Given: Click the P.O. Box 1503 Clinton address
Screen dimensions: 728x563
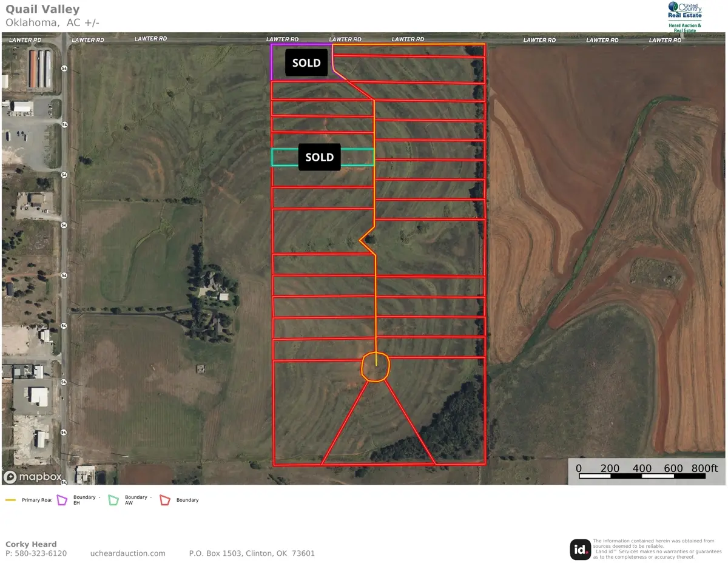Looking at the screenshot, I should tap(252, 553).
